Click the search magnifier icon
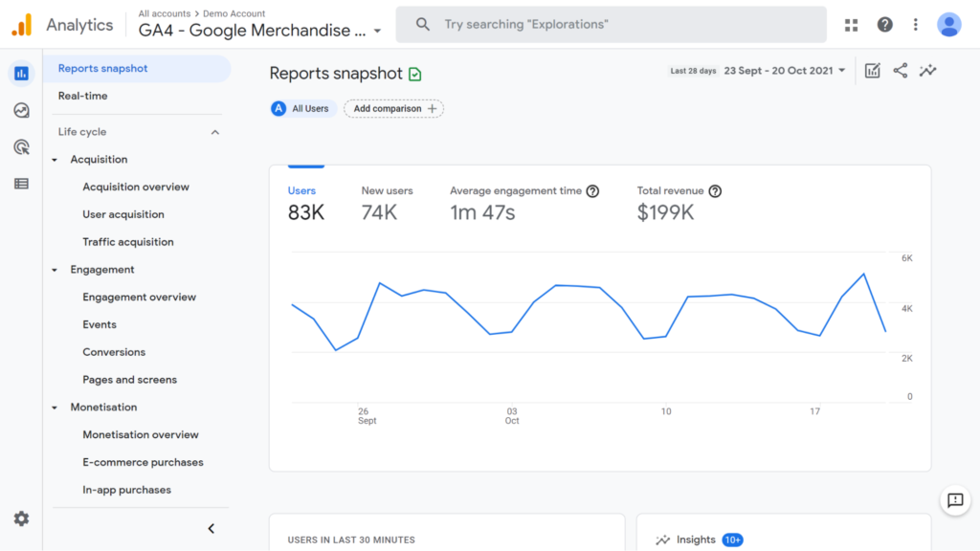The width and height of the screenshot is (980, 551). (x=422, y=24)
